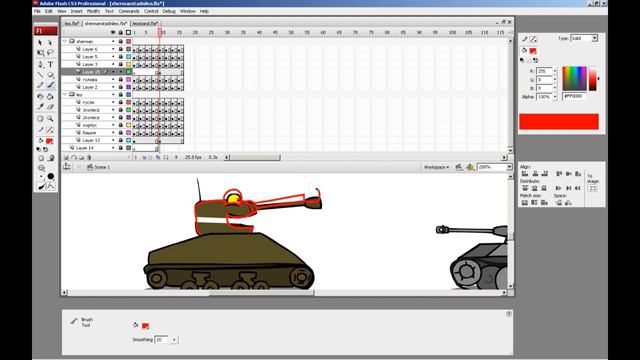
Task: Click the Scene 1 label in edit bar
Action: point(102,167)
